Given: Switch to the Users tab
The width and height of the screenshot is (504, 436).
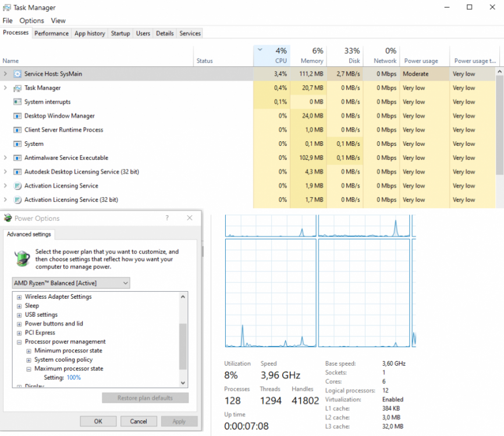Looking at the screenshot, I should click(143, 33).
